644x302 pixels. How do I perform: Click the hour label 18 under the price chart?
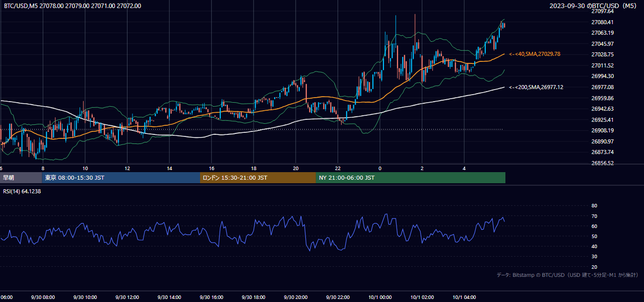point(253,168)
